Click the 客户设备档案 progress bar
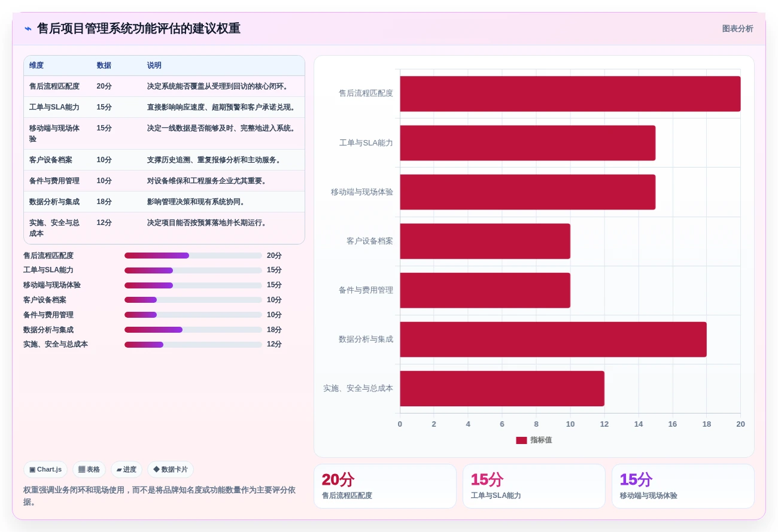The width and height of the screenshot is (778, 532). click(193, 300)
